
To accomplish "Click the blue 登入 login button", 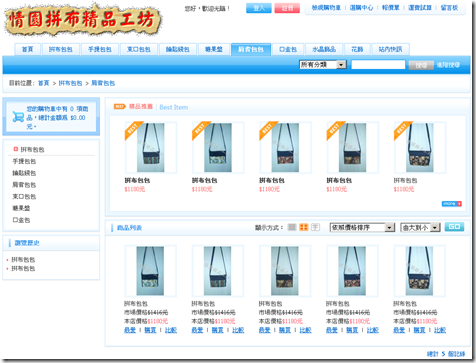I will point(259,8).
